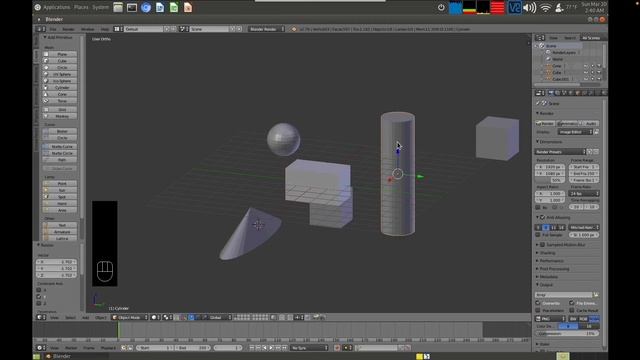Add a Cone mesh primitive
Viewport: 640px width, 360px height.
pyautogui.click(x=60, y=94)
